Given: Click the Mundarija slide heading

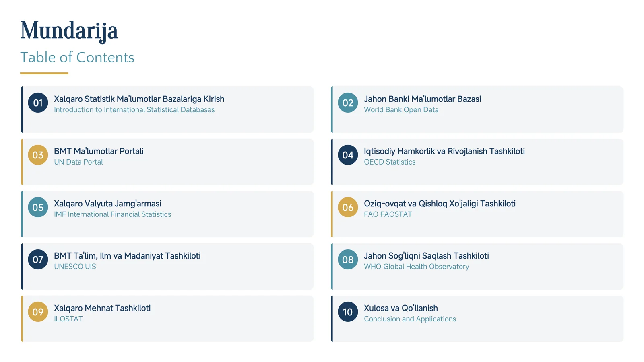Looking at the screenshot, I should 69,31.
